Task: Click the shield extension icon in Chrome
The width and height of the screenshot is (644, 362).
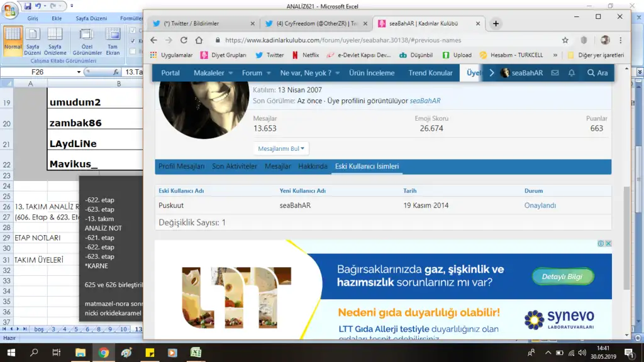Action: (x=584, y=40)
